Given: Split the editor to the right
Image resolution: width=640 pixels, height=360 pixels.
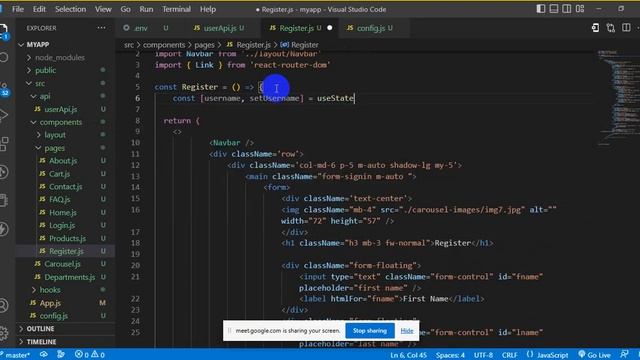Looking at the screenshot, I should click(626, 28).
